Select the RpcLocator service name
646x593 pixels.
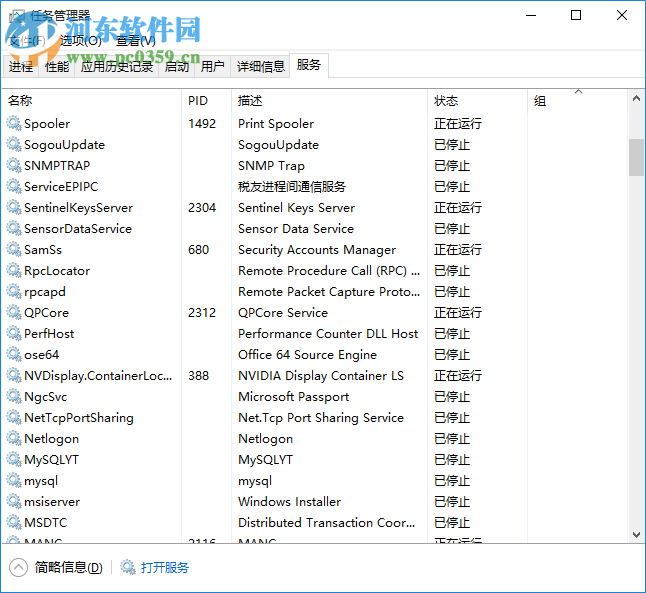[57, 271]
